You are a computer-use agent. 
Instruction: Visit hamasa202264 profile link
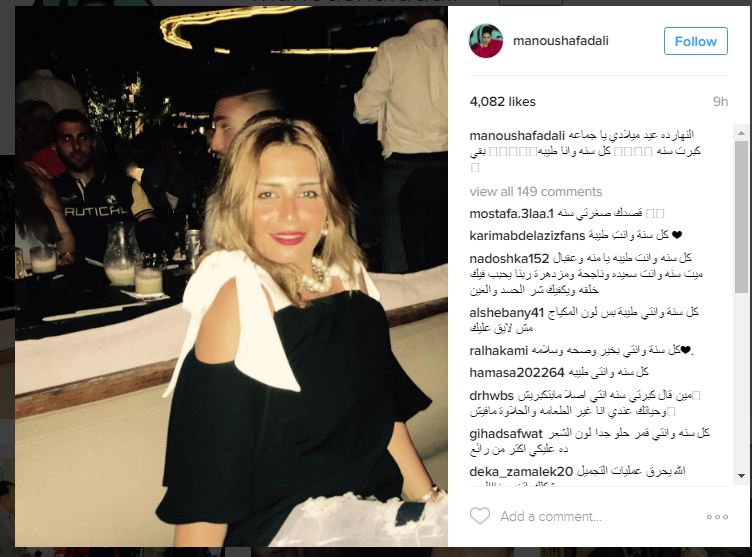[517, 372]
